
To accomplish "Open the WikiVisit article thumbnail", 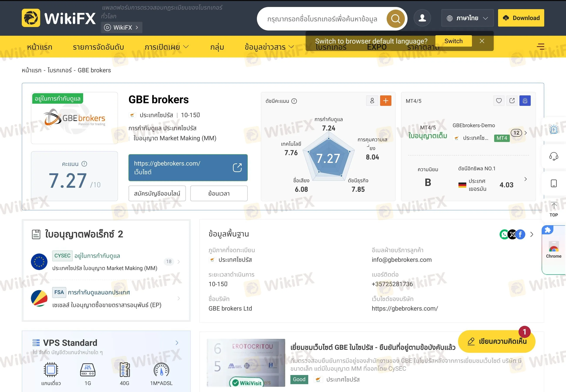I will [246, 363].
